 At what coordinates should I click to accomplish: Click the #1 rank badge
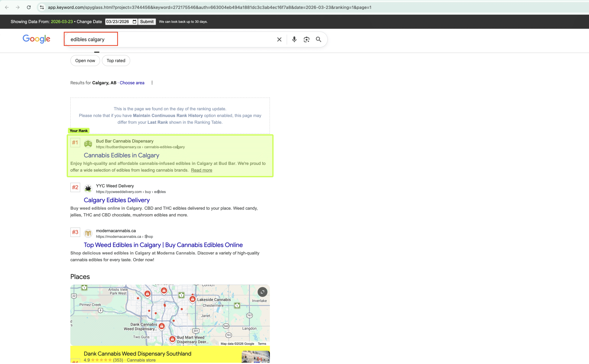[x=75, y=143]
